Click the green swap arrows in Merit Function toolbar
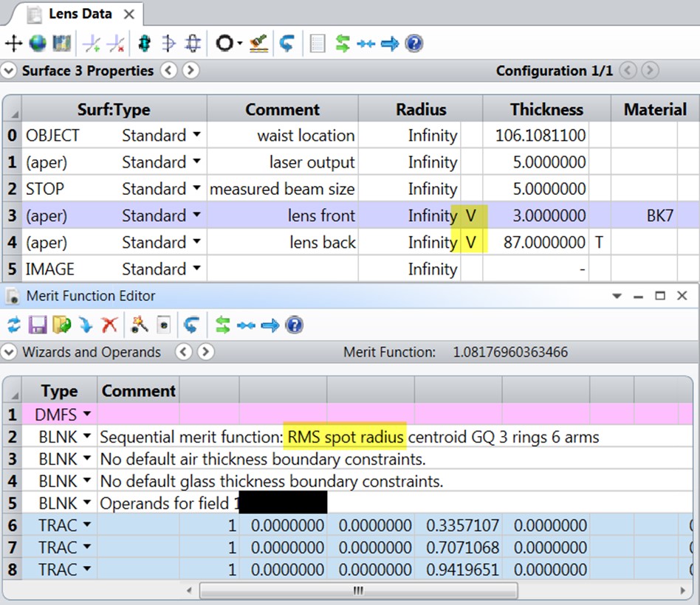Image resolution: width=700 pixels, height=605 pixels. pos(222,325)
